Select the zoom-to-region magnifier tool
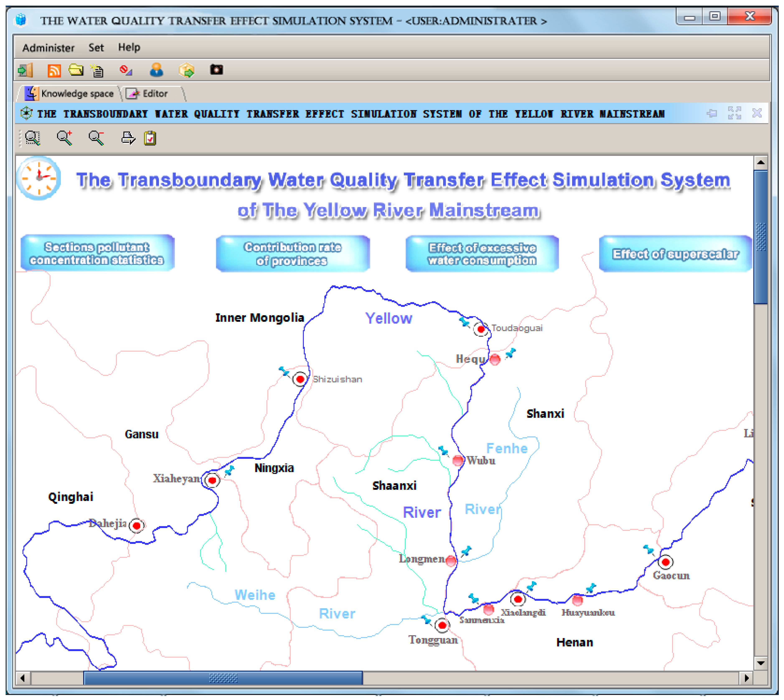Image resolution: width=784 pixels, height=700 pixels. (33, 138)
